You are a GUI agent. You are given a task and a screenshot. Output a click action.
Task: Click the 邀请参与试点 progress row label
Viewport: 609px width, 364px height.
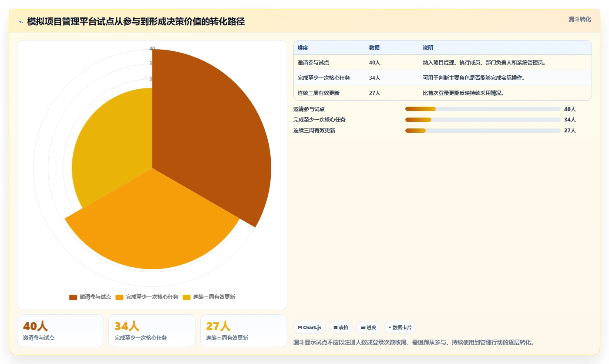click(309, 109)
